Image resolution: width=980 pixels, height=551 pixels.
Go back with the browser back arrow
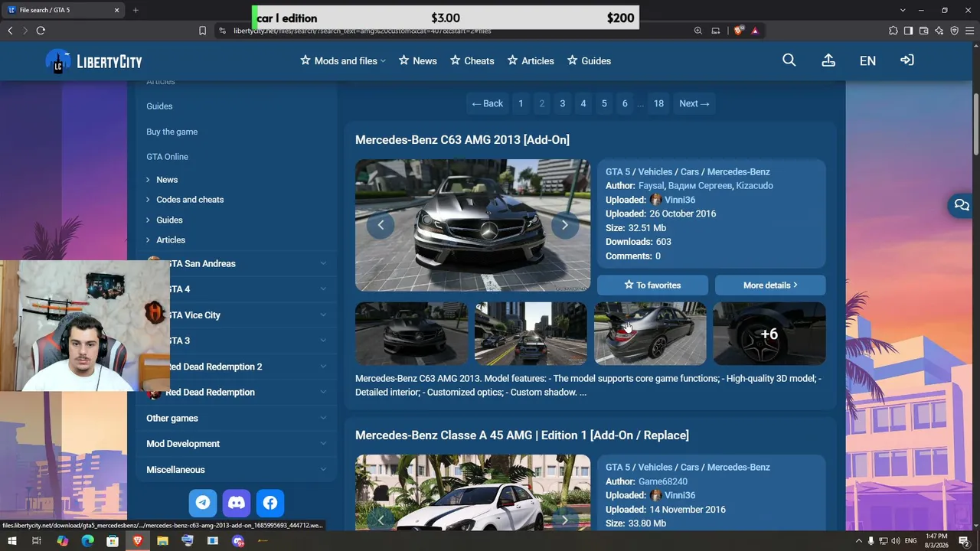point(10,31)
